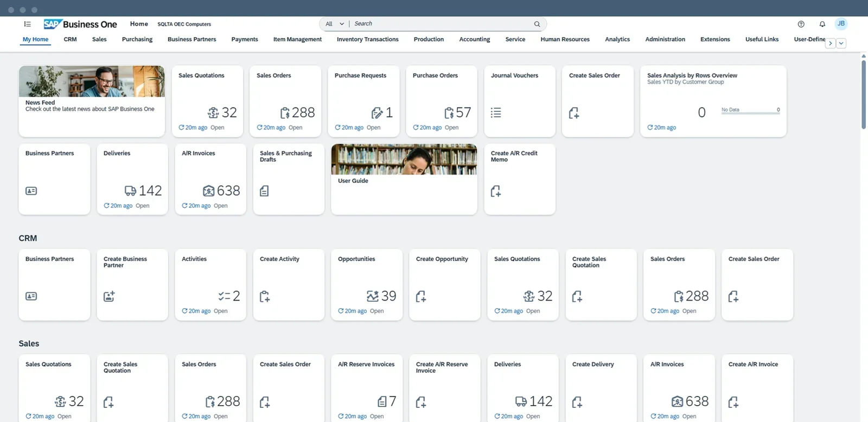Show more navigation tabs with right chevron

[x=830, y=43]
